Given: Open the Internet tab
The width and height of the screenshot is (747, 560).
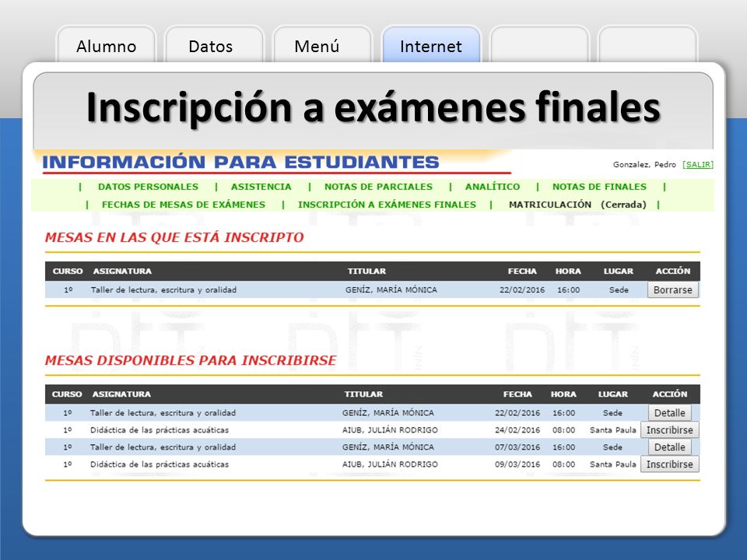Looking at the screenshot, I should 431,45.
